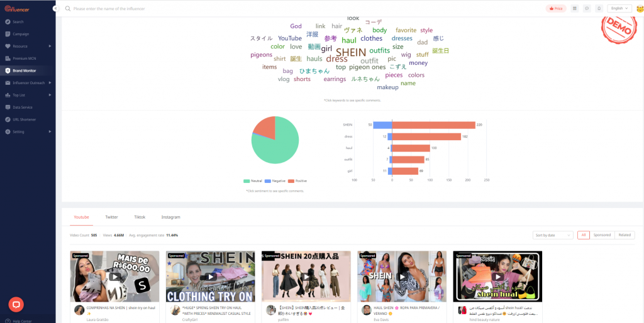The height and width of the screenshot is (323, 644).
Task: Switch to the Tiktok tab
Action: pos(140,217)
